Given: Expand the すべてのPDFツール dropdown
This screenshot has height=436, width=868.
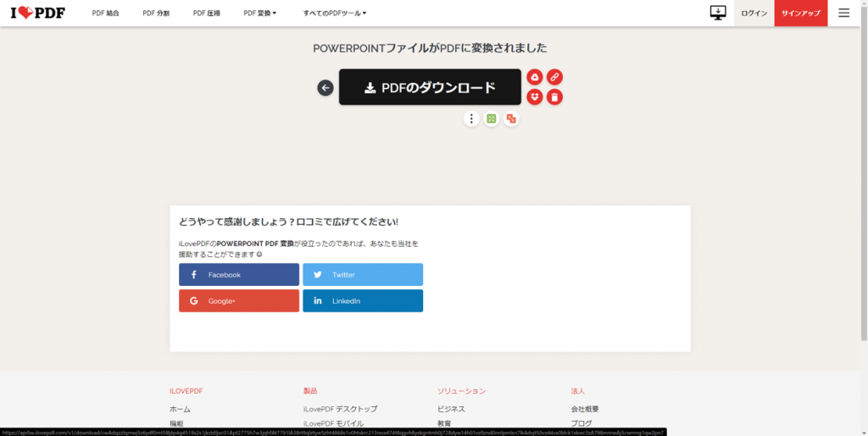Looking at the screenshot, I should [x=334, y=14].
